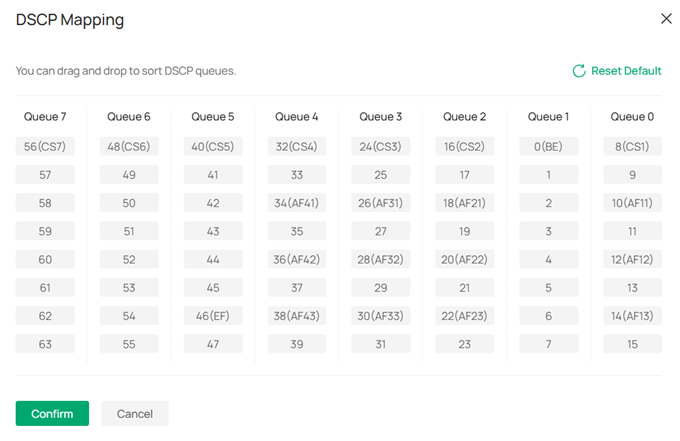Screen dimensions: 680x441
Task: Click the 26(AF31) DSCP chip
Action: (381, 203)
